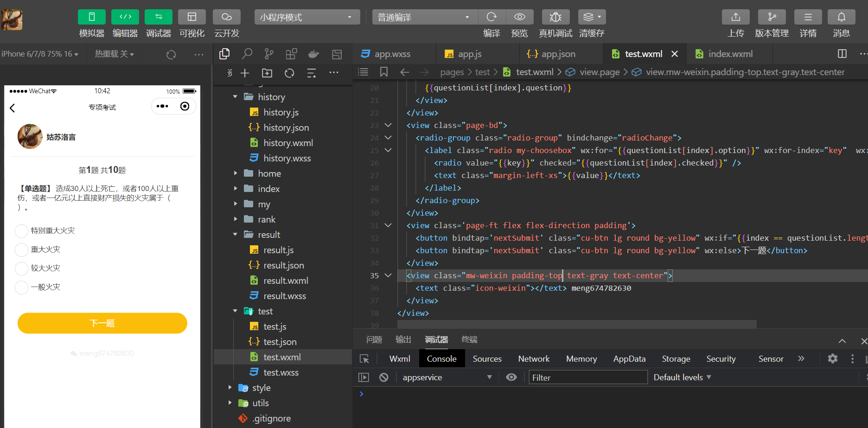Click the real-device debug bug icon
Image resolution: width=868 pixels, height=428 pixels.
(x=555, y=17)
